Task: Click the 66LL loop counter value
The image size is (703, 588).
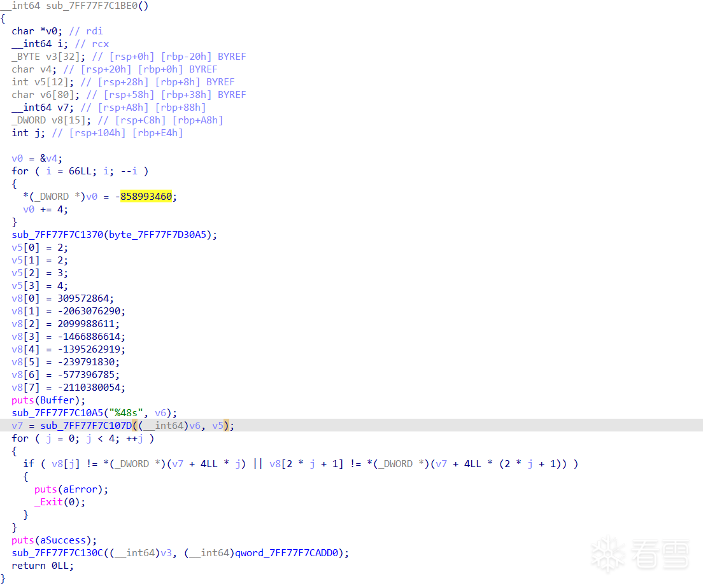Action: point(80,171)
